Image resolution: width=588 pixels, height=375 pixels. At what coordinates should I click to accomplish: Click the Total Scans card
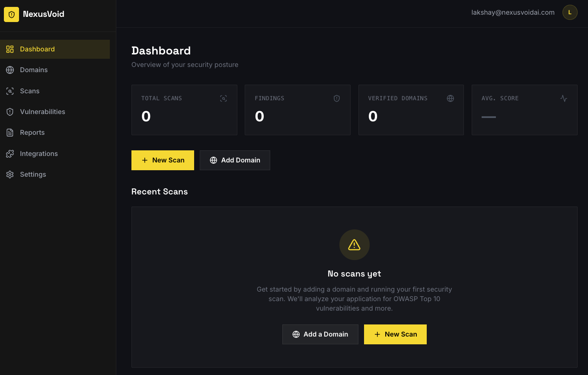184,110
